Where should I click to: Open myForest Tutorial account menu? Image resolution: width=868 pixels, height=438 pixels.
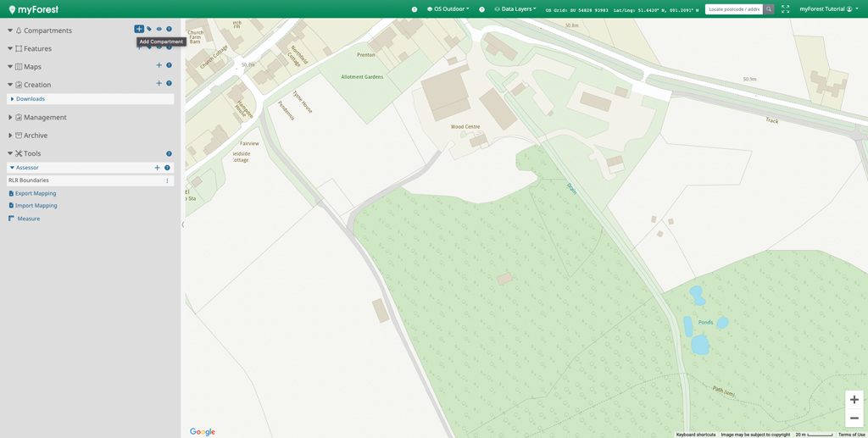828,9
